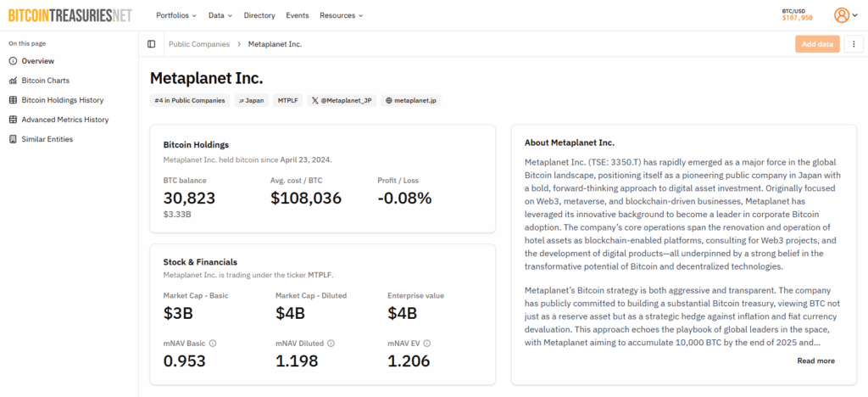Expand the Portfolios dropdown menu
868x397 pixels.
[176, 15]
